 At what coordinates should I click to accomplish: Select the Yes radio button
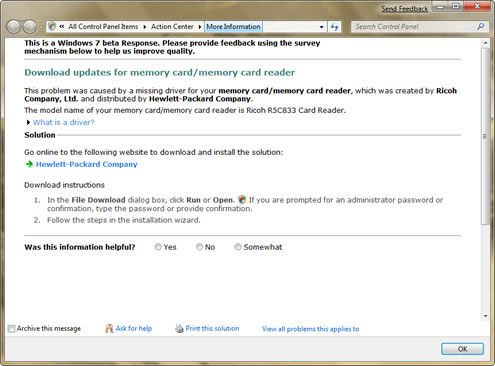[x=158, y=247]
